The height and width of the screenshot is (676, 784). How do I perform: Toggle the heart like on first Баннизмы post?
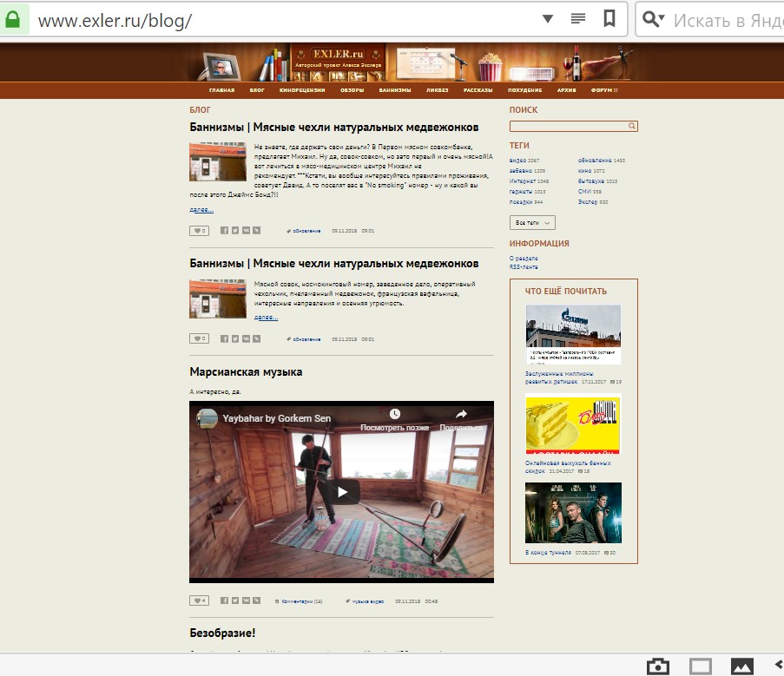click(x=199, y=231)
